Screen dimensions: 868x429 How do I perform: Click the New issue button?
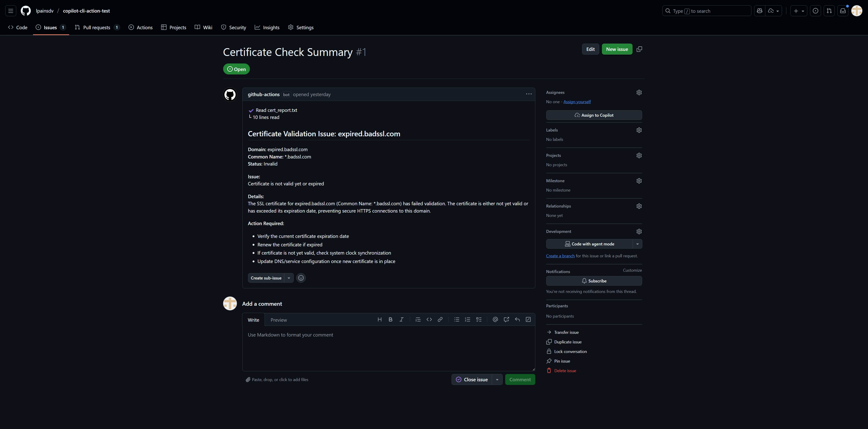coord(617,49)
